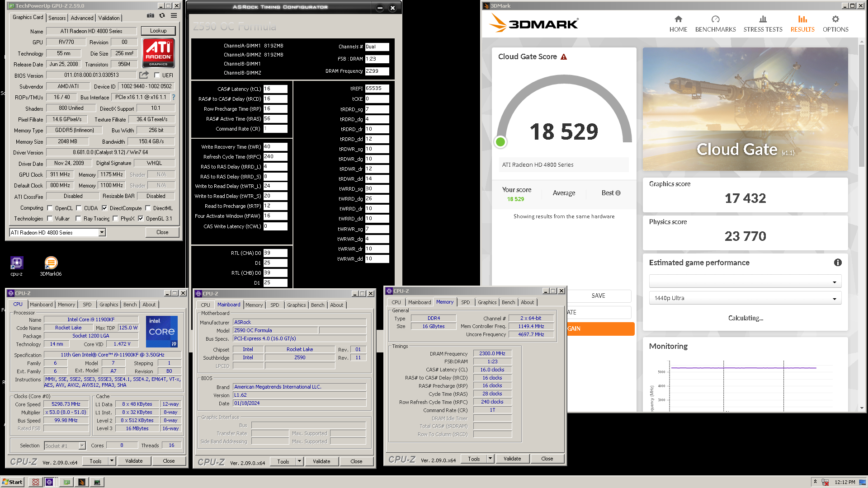Click Validate in CPU-Z Memory window

tap(512, 459)
